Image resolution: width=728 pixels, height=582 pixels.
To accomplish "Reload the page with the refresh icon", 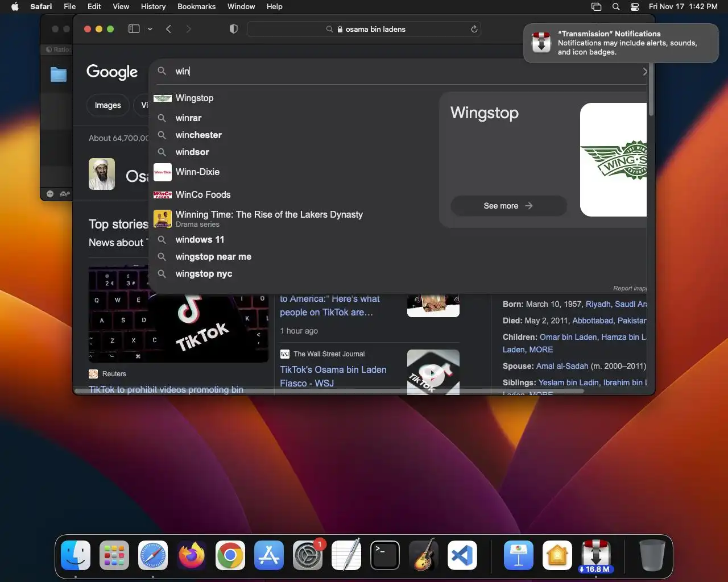I will click(474, 29).
